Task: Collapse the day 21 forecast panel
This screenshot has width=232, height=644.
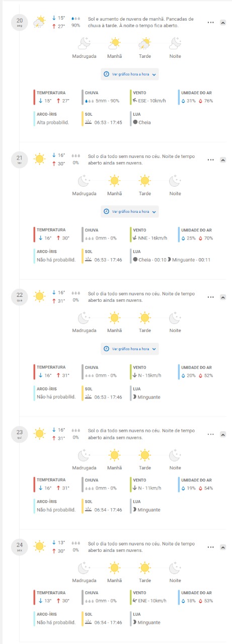Action: coord(223,160)
